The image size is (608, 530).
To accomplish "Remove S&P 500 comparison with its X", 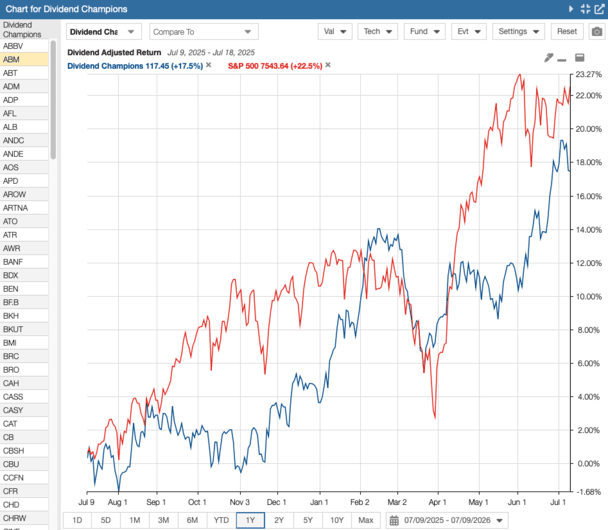I will [x=328, y=65].
